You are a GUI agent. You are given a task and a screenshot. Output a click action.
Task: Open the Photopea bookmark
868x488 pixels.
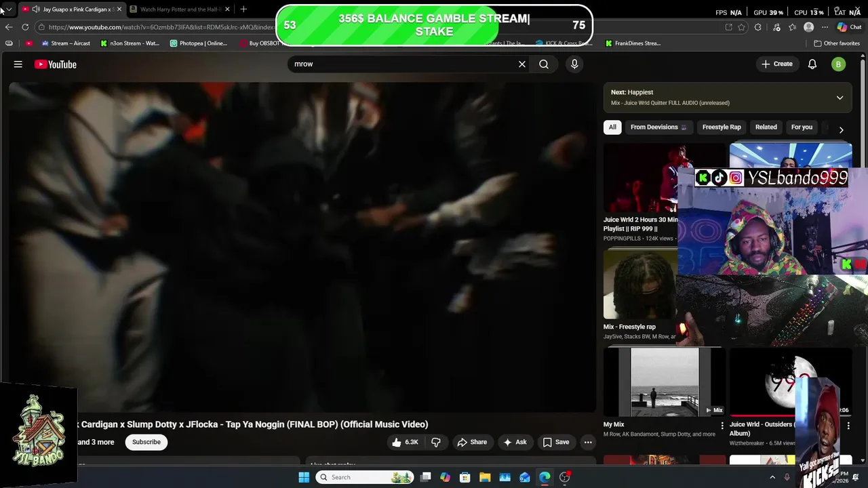pos(199,43)
